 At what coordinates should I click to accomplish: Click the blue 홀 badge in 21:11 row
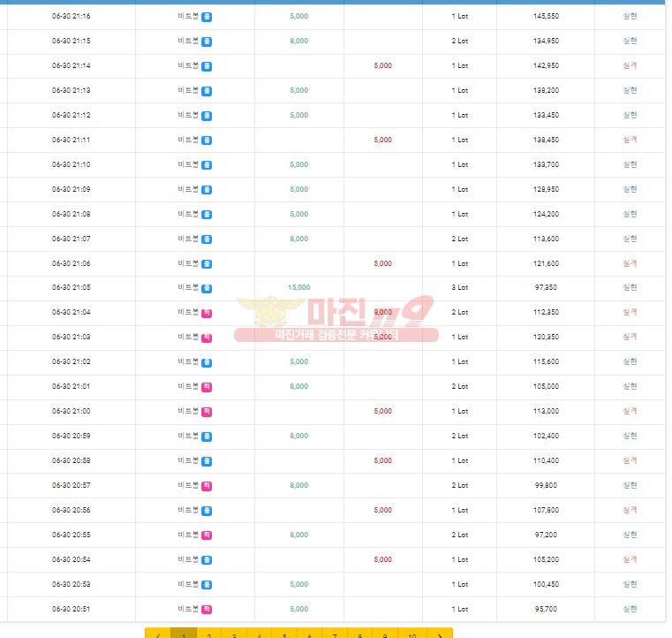[207, 141]
